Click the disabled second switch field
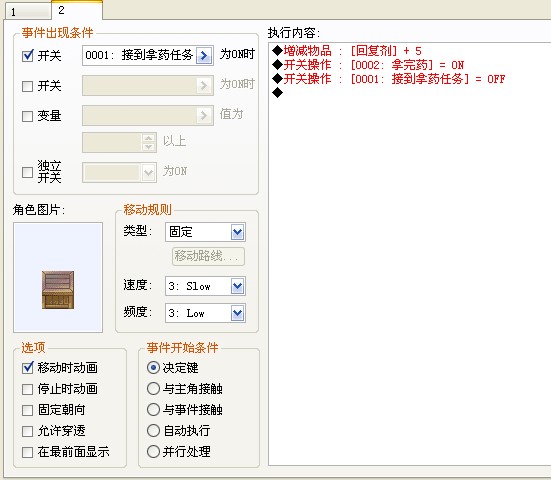551x480 pixels. click(148, 85)
